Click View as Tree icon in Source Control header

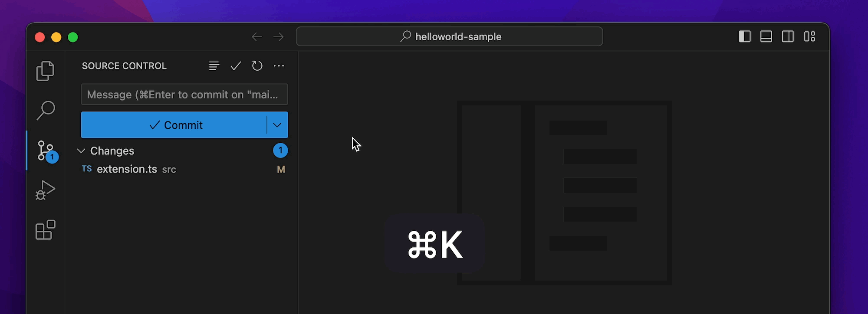(214, 66)
